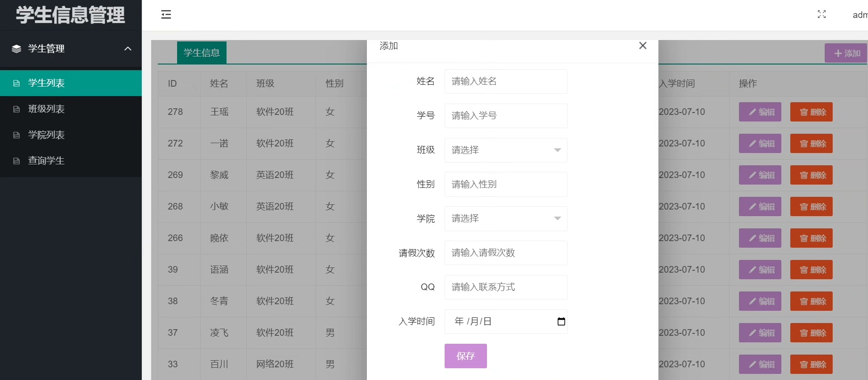Open the 班级 dropdown selector

pyautogui.click(x=505, y=150)
